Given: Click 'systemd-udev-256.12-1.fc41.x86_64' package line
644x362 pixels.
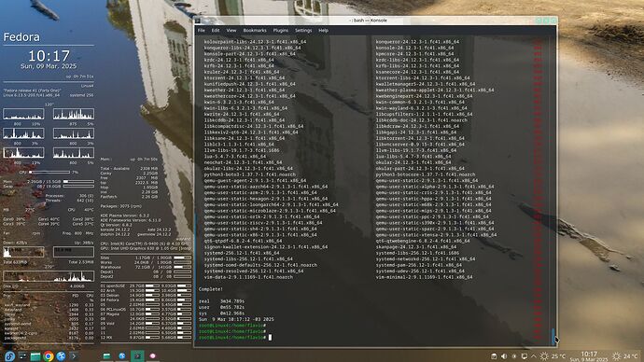Looking at the screenshot, I should (420, 271).
